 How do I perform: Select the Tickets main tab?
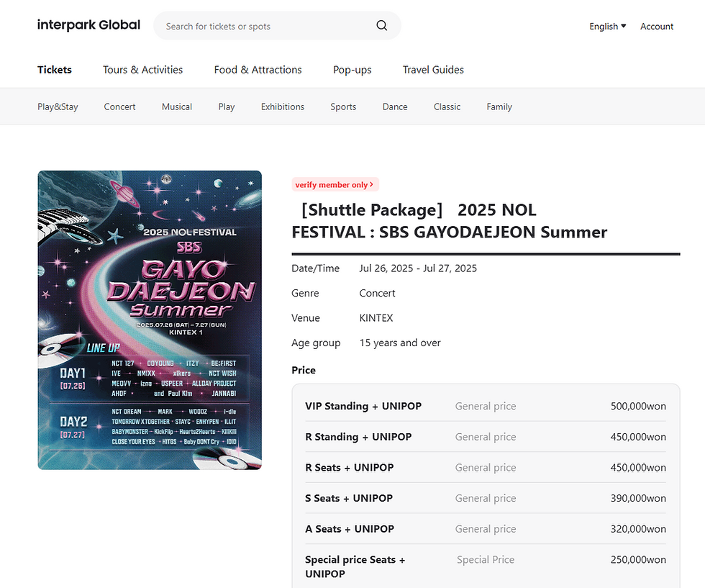point(55,70)
